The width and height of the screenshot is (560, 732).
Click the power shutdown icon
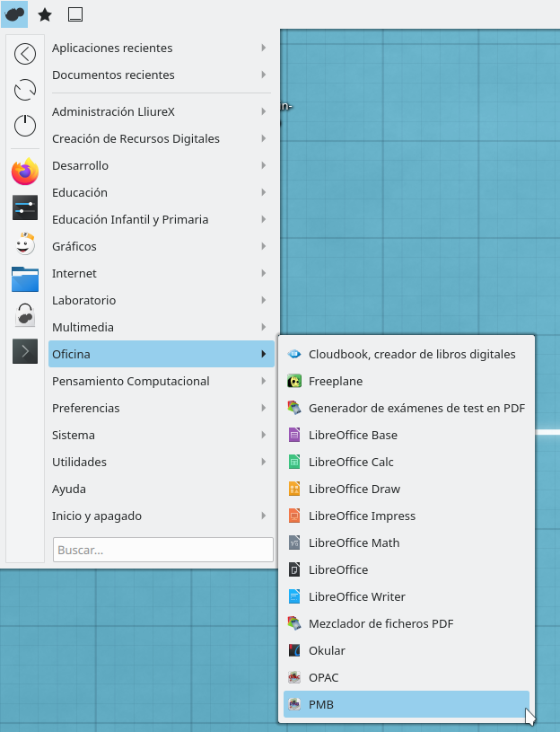(x=25, y=126)
